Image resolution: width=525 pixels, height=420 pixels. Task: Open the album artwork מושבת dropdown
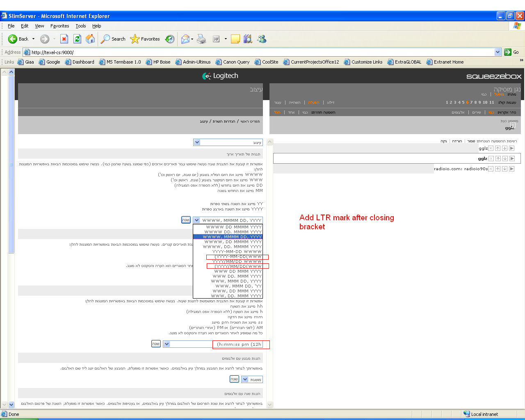(x=245, y=379)
